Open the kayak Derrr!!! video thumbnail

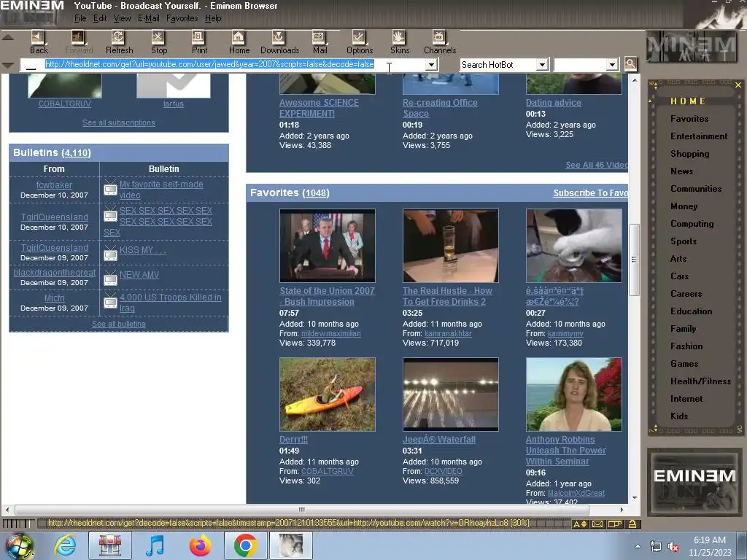[328, 394]
